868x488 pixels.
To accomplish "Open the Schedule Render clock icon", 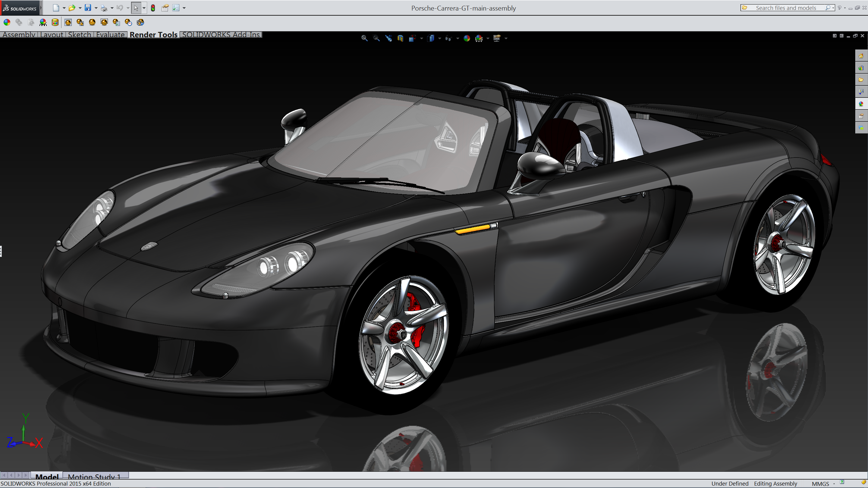I will [x=128, y=22].
